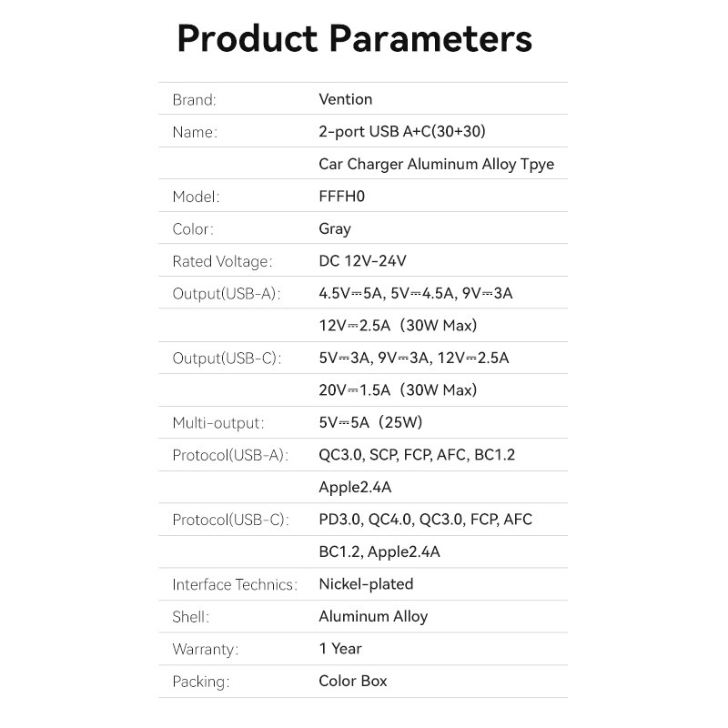The height and width of the screenshot is (728, 728).
Task: Click the brand value "Vention"
Action: pyautogui.click(x=345, y=99)
